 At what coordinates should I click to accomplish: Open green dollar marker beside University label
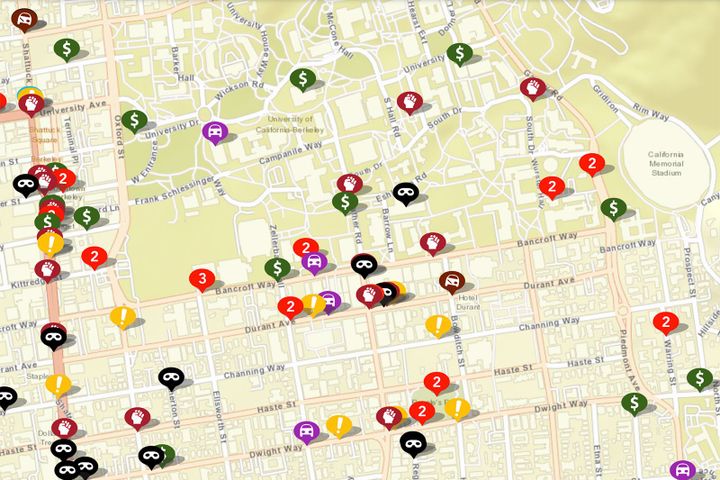pyautogui.click(x=460, y=54)
